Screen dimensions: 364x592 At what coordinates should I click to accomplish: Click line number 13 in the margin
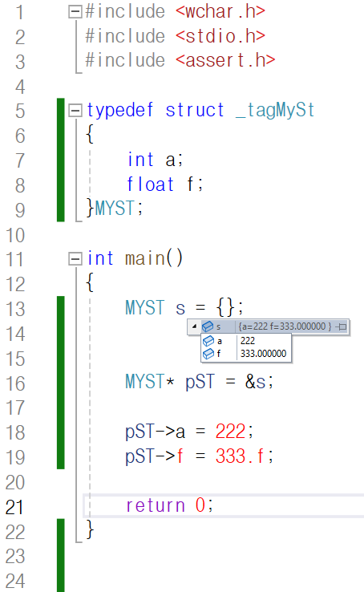tap(14, 309)
